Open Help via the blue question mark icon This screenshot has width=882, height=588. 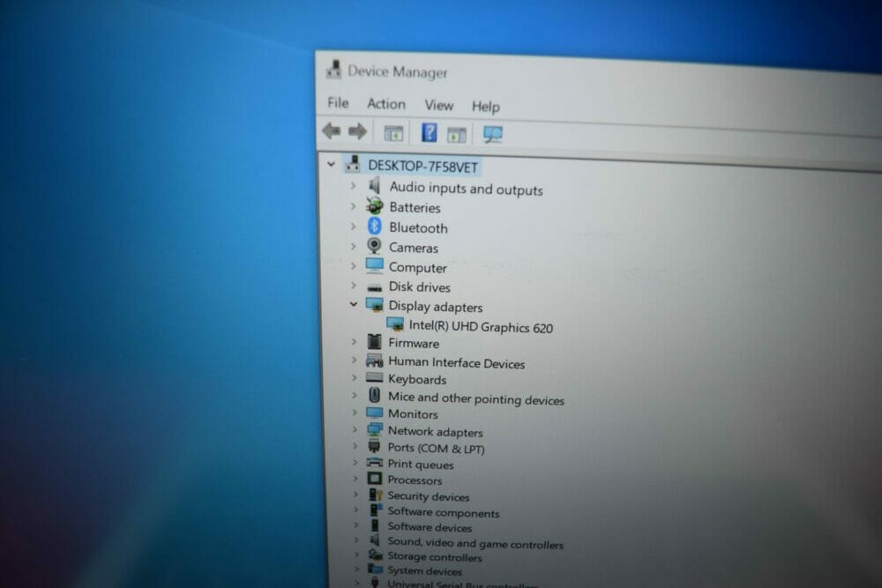click(430, 132)
